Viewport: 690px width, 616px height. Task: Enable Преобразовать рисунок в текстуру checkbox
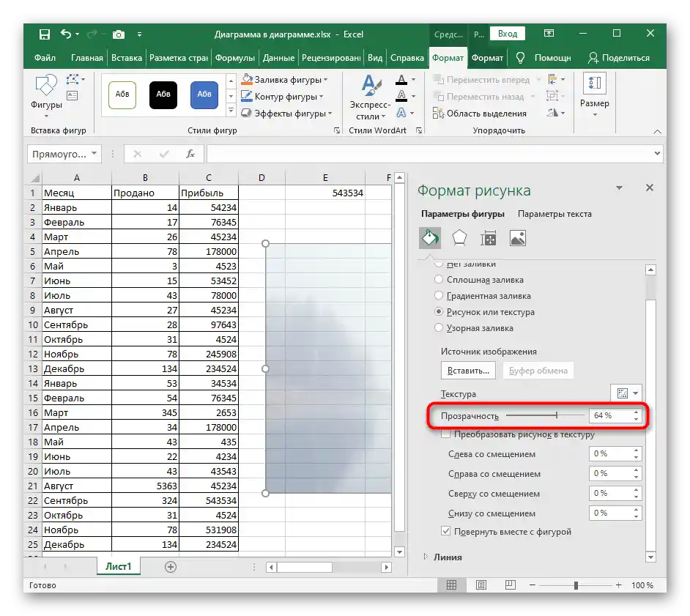(x=446, y=434)
